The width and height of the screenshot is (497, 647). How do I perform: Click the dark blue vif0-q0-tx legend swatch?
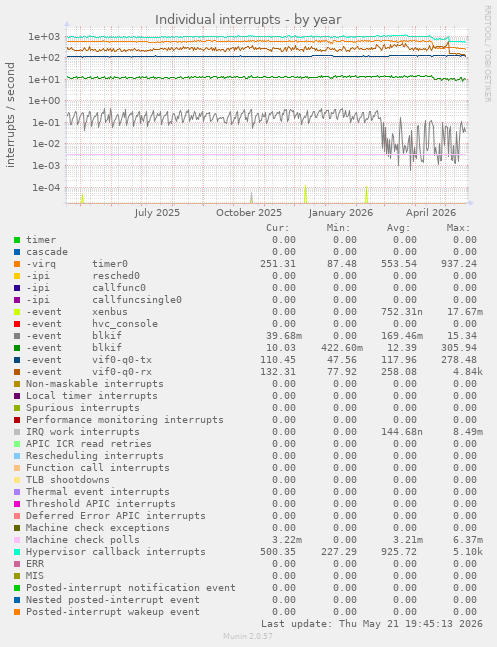point(17,360)
